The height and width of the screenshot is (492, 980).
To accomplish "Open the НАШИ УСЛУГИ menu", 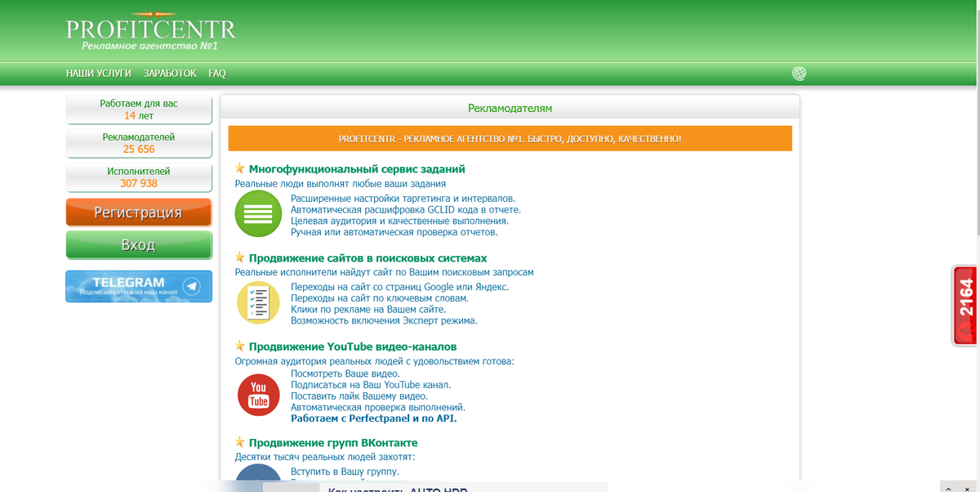I will pyautogui.click(x=99, y=74).
